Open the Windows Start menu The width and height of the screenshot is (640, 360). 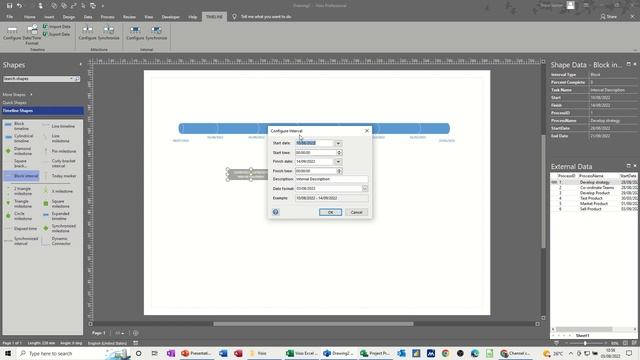[x=8, y=353]
